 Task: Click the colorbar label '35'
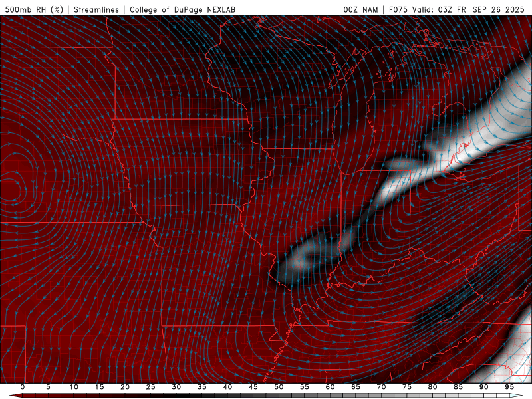tap(202, 387)
